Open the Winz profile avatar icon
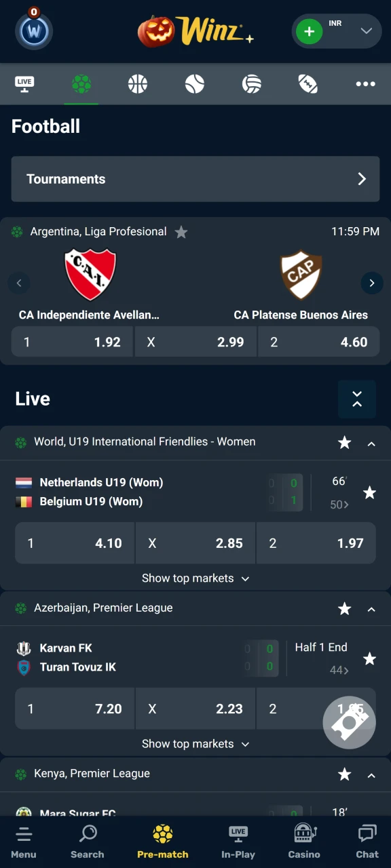This screenshot has height=868, width=391. 34,31
